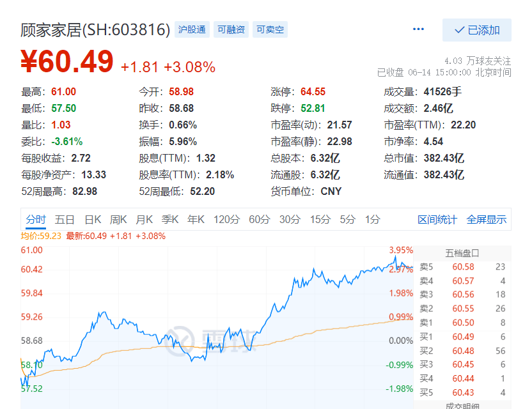Click the 市净率 value 4.54

coord(434,142)
